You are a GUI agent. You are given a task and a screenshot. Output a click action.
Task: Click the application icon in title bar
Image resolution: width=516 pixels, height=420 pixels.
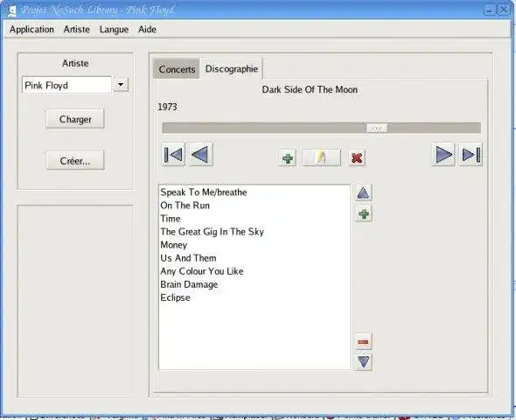click(11, 10)
